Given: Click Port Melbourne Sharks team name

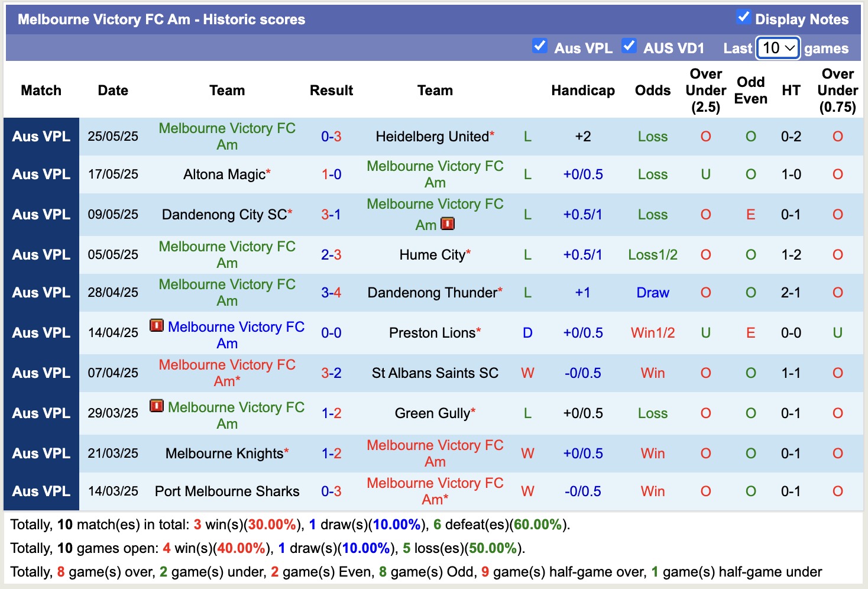Looking at the screenshot, I should 227,491.
